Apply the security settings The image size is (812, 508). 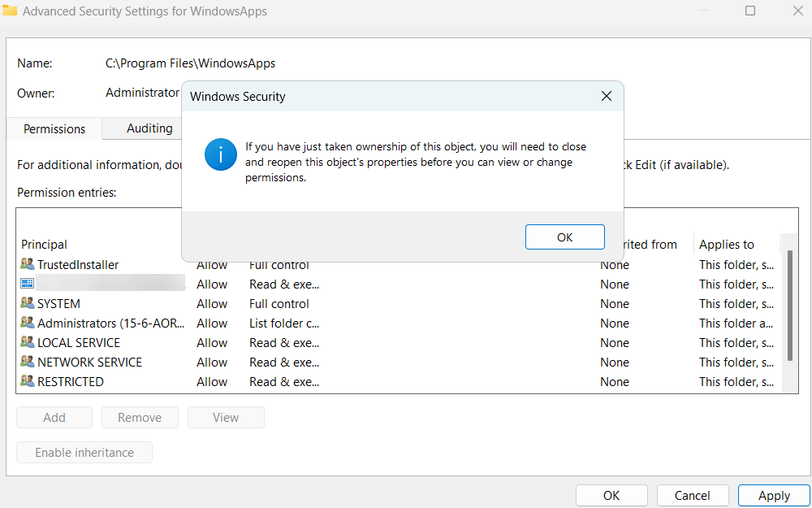(x=774, y=496)
